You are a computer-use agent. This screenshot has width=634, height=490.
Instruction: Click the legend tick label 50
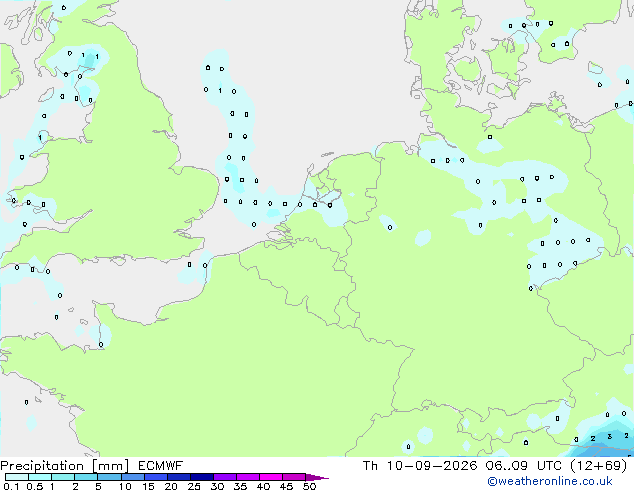pos(309,486)
